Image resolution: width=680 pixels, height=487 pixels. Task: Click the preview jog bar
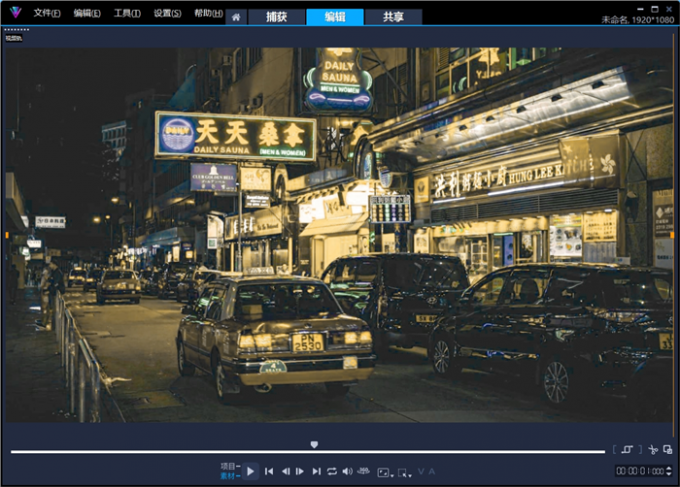[x=308, y=452]
